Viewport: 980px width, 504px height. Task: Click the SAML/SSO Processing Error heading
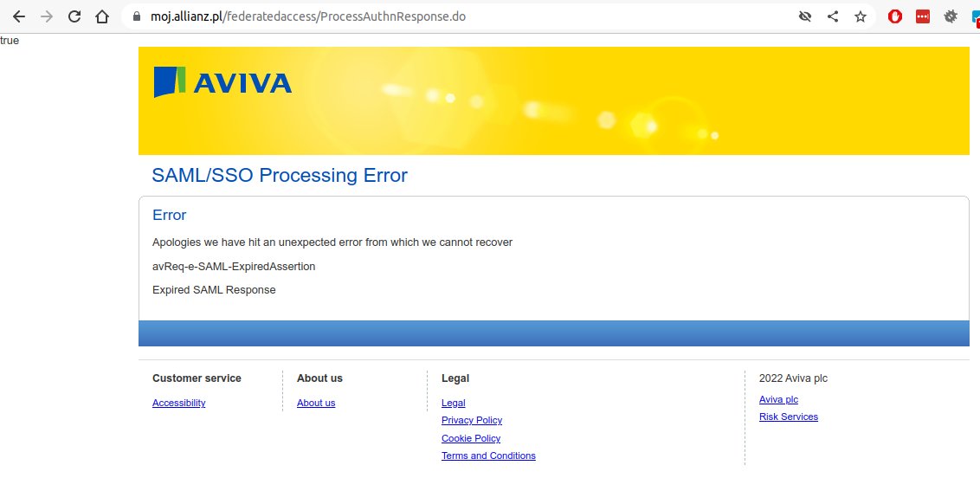coord(280,176)
